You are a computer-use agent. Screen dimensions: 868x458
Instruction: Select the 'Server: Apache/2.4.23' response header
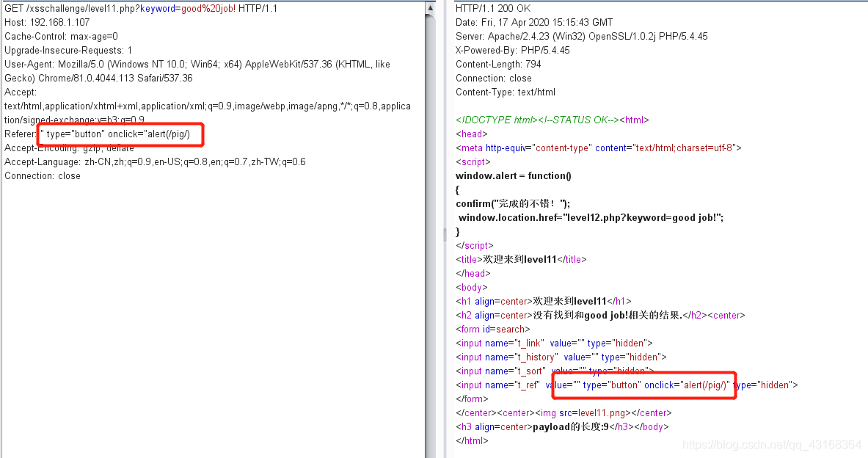point(582,37)
